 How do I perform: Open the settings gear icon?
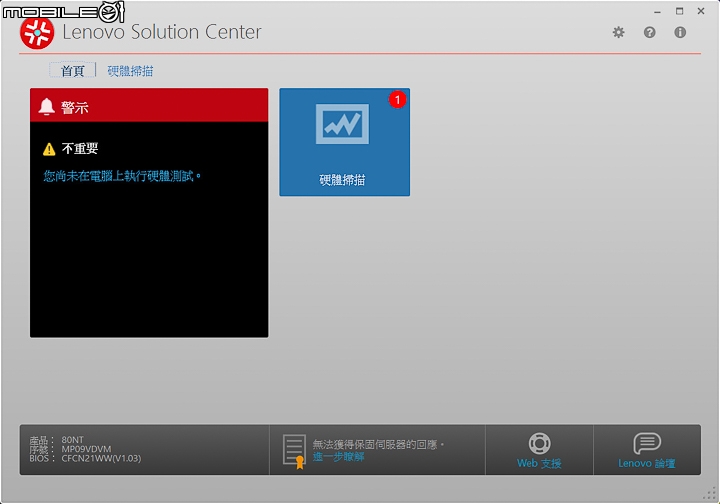(619, 32)
